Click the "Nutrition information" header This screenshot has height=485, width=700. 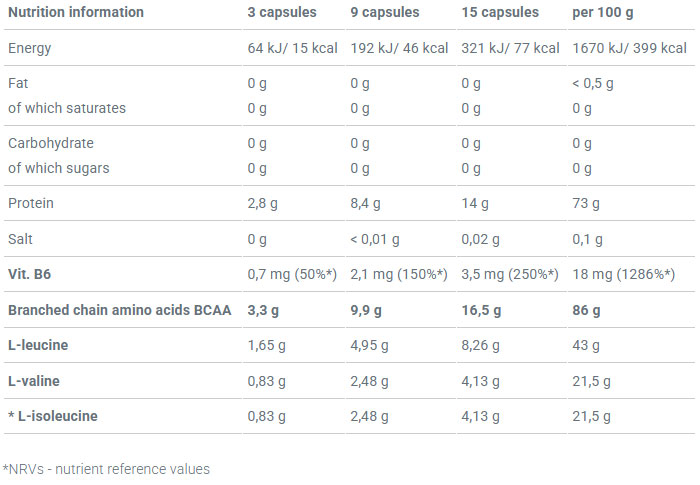[x=76, y=13]
